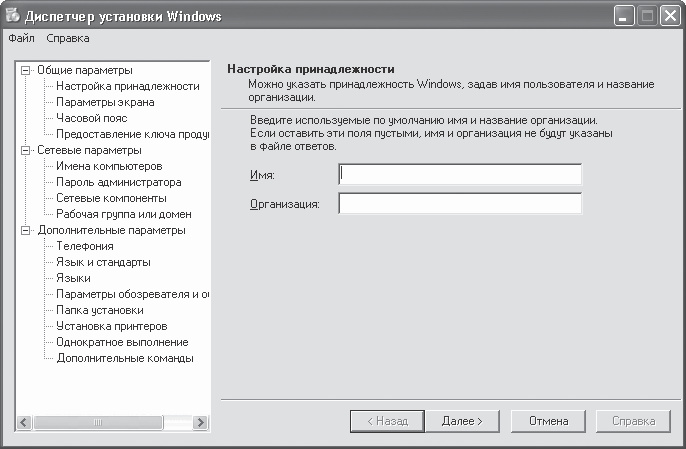Collapse the Сетевые параметры tree node
The image size is (686, 449).
coord(25,150)
